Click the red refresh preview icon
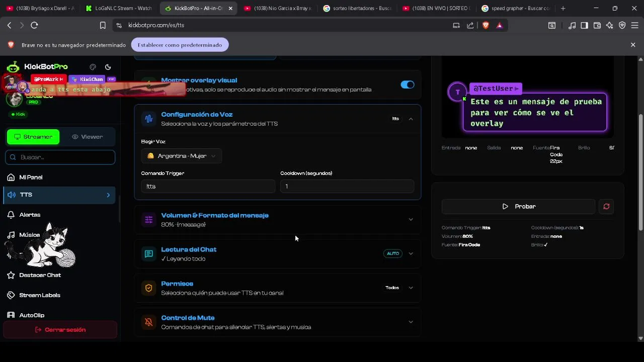 [x=606, y=207]
